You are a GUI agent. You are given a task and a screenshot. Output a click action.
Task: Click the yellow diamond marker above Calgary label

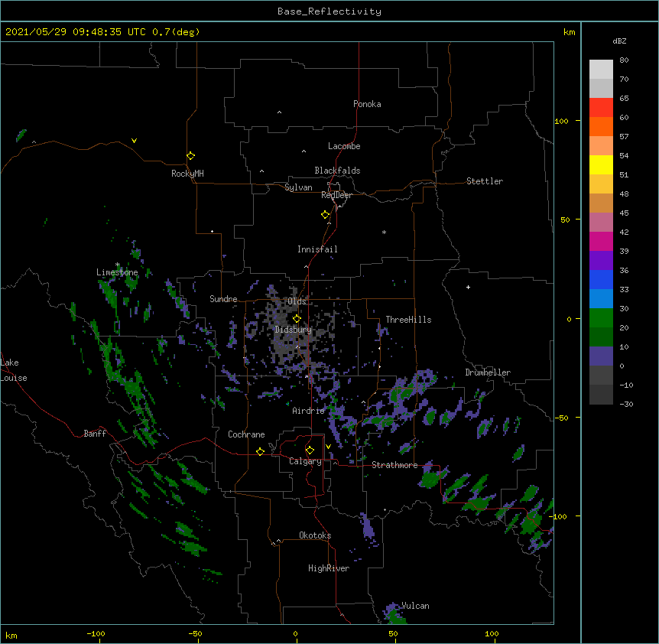[310, 450]
